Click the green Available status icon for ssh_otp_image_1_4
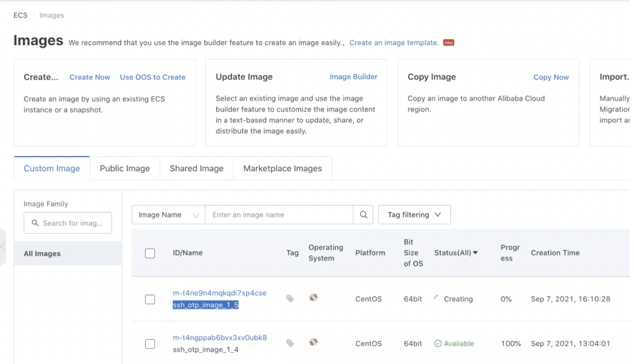The height and width of the screenshot is (364, 634). [437, 343]
